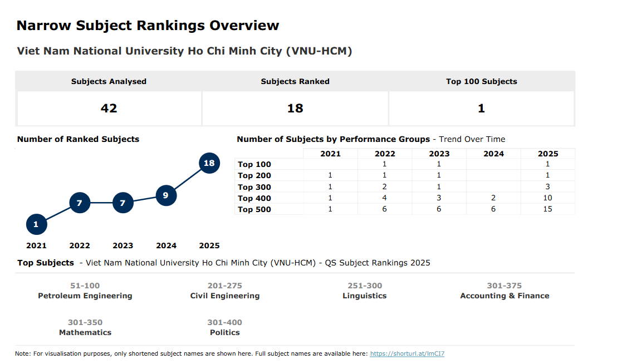Select the 2022 year label on the chart axis

[x=80, y=245]
